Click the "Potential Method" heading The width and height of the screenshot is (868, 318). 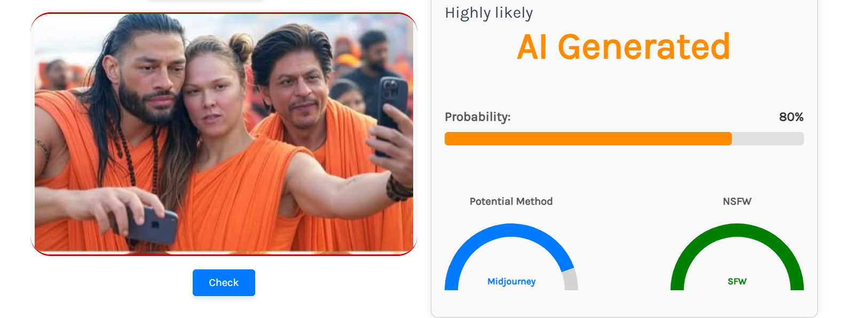click(x=511, y=201)
